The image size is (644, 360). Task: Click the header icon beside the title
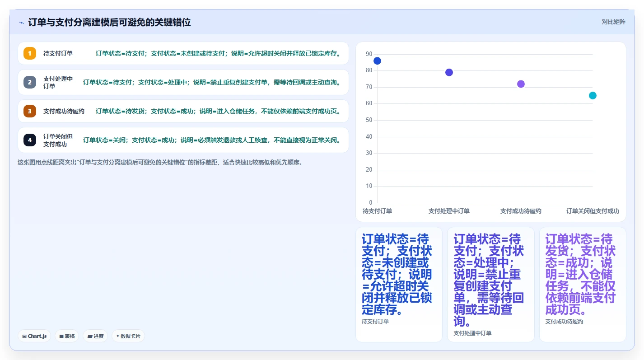[x=21, y=23]
